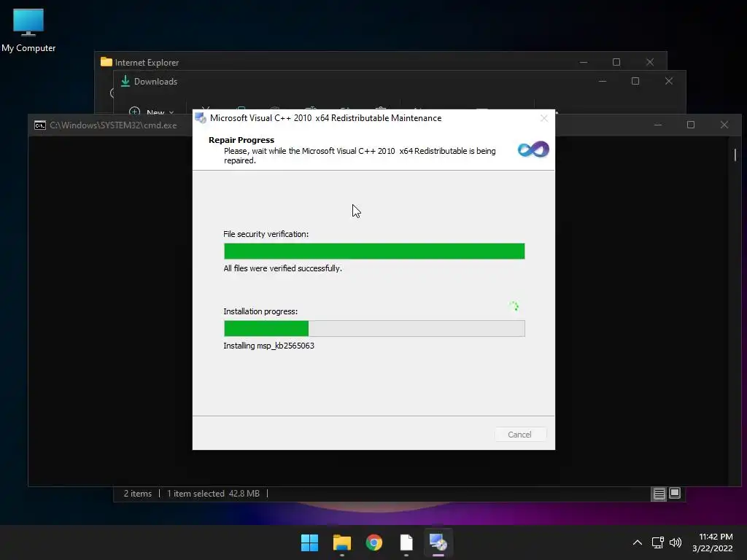747x560 pixels.
Task: Launch Google Chrome from taskbar
Action: point(374,542)
